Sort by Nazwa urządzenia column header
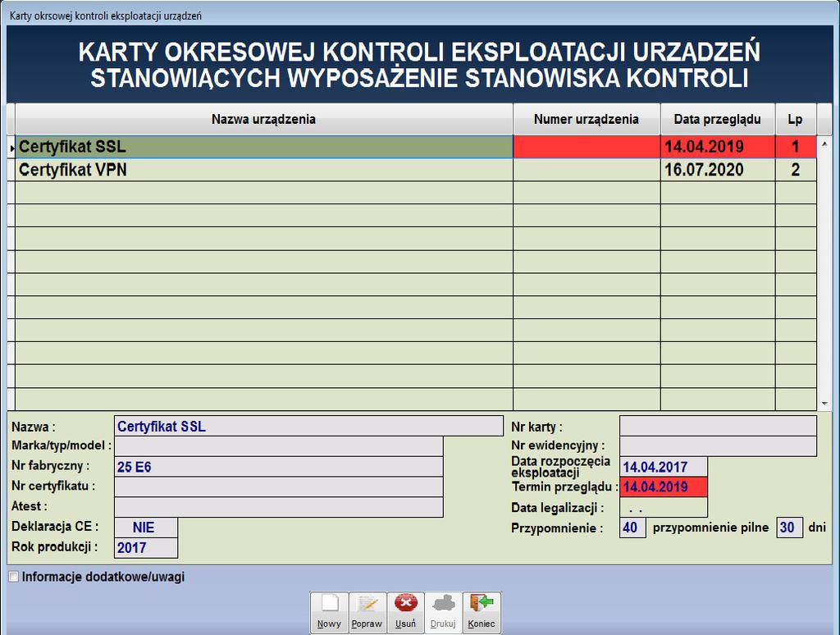 (263, 119)
